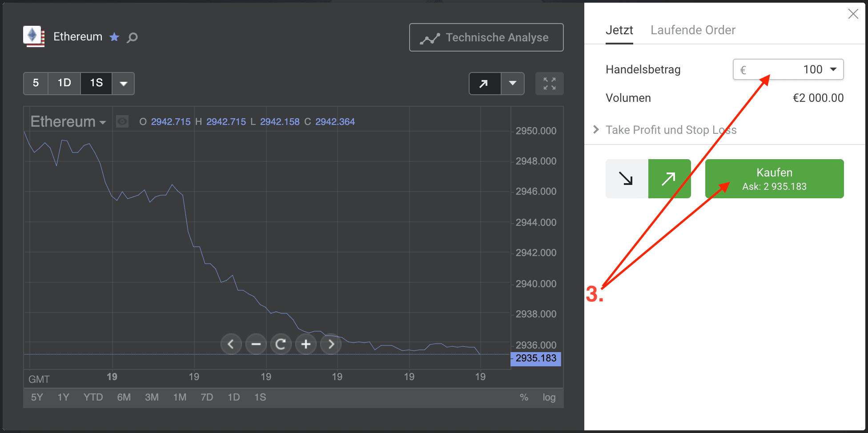Zoom out of the chart with the minus icon

(256, 344)
